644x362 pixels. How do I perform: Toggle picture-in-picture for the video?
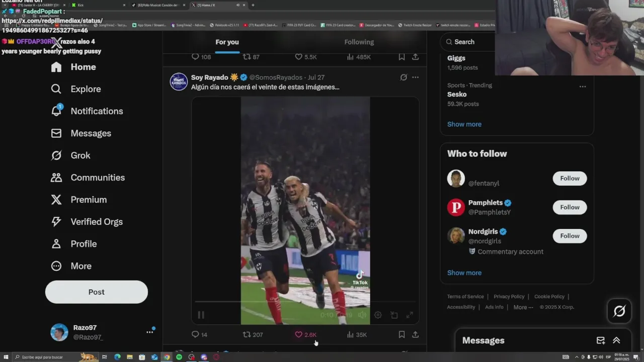point(394,315)
